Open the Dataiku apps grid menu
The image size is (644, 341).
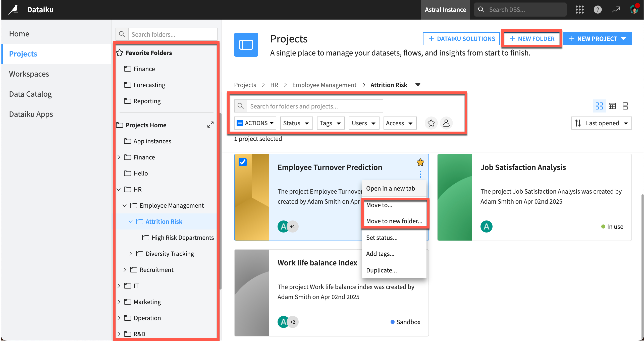tap(579, 9)
